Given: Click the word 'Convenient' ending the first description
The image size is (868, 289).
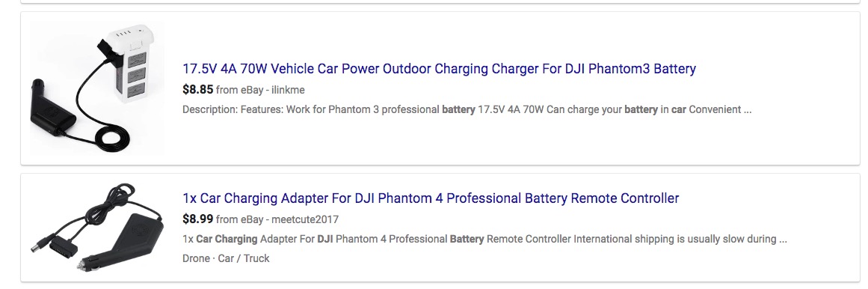Looking at the screenshot, I should point(715,109).
